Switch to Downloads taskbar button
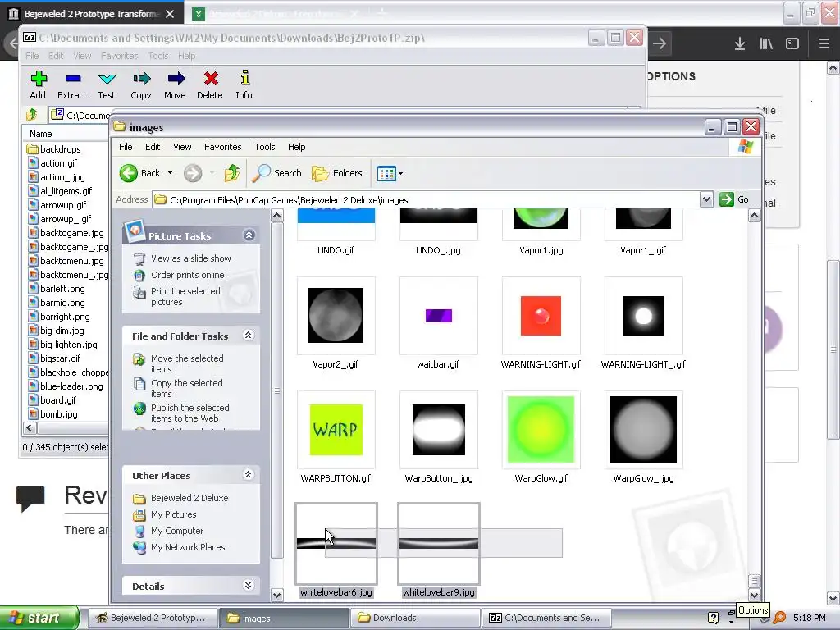 415,618
